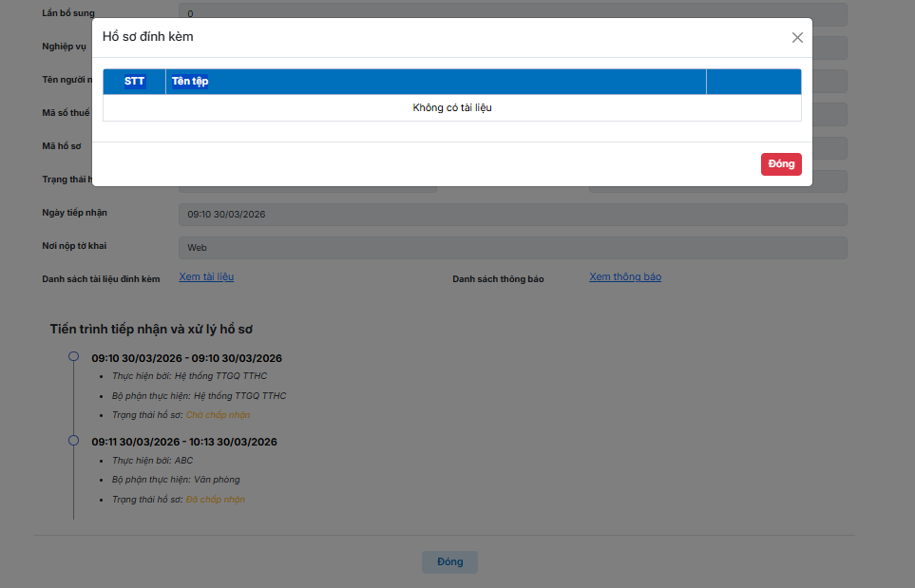Click the Không có tài liệu row

click(x=452, y=108)
